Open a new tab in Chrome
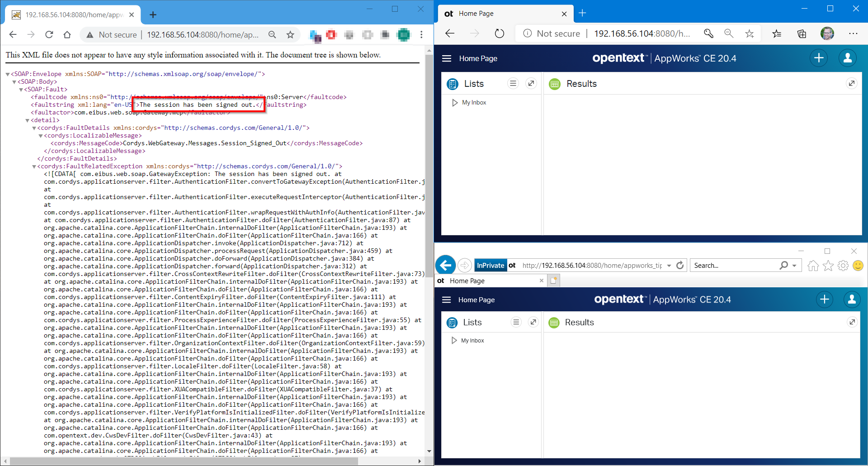Image resolution: width=868 pixels, height=466 pixels. point(153,15)
